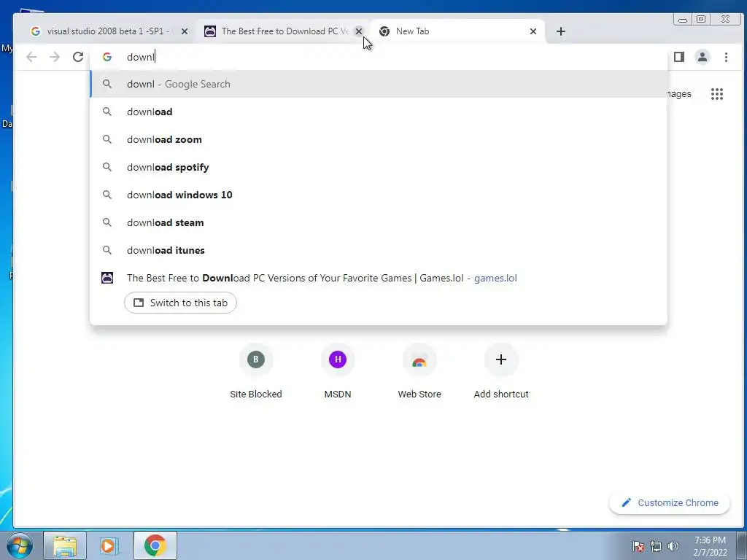Image resolution: width=747 pixels, height=560 pixels.
Task: Go back with the back arrow
Action: [31, 57]
